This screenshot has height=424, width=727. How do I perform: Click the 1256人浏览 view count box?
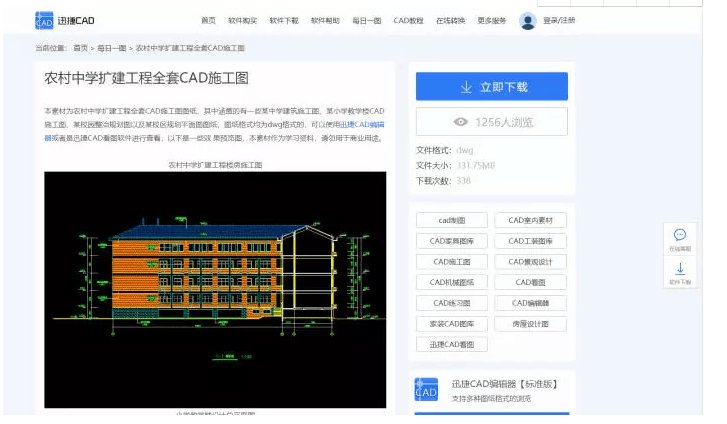491,122
